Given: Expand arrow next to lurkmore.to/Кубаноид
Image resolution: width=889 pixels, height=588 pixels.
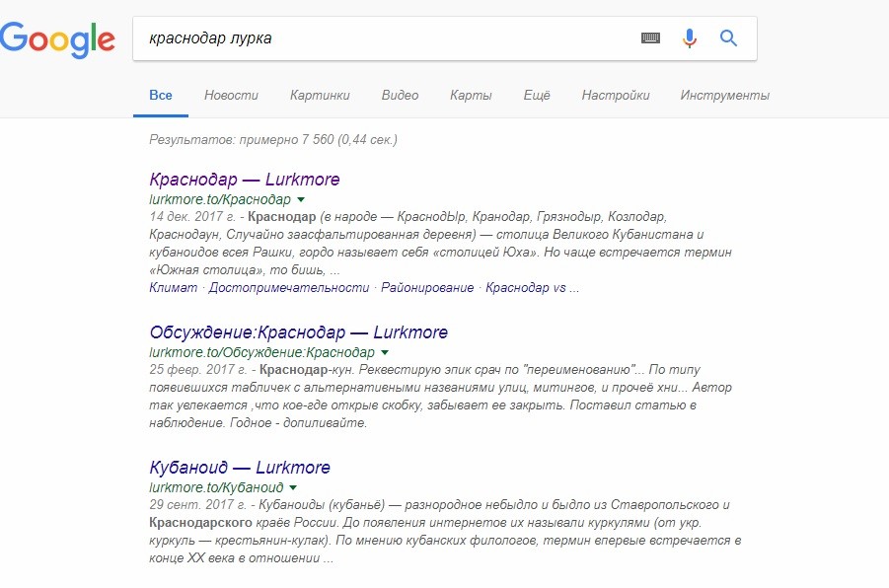Looking at the screenshot, I should coord(293,487).
